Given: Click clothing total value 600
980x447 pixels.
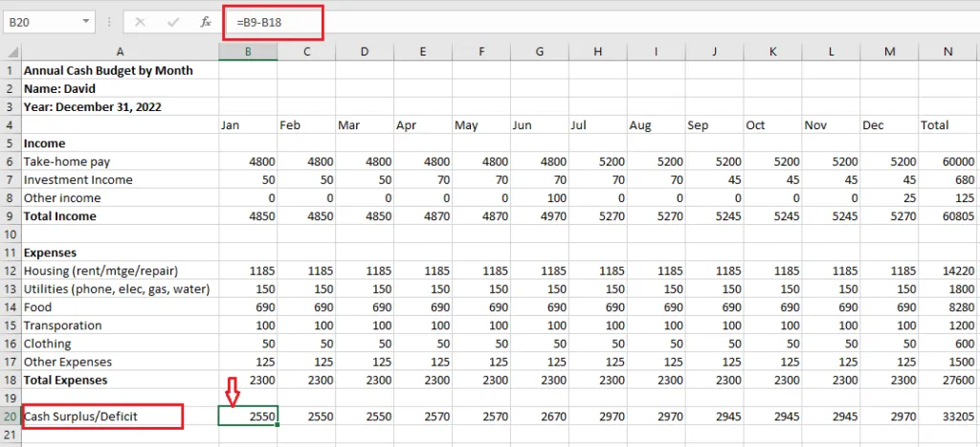Looking at the screenshot, I should pos(948,344).
